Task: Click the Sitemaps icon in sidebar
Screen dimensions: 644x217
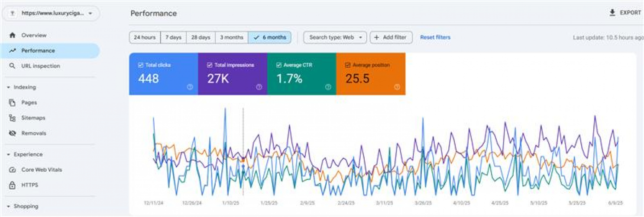Action: click(13, 118)
